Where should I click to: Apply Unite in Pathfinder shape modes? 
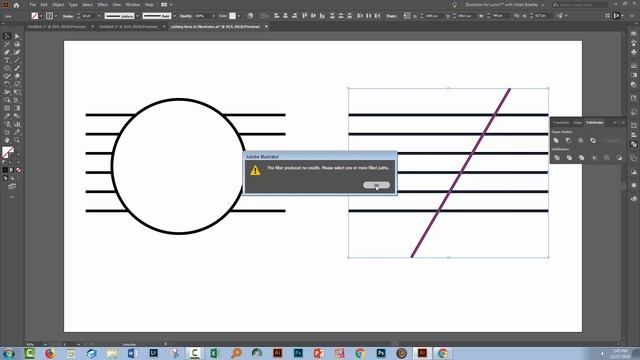[556, 140]
